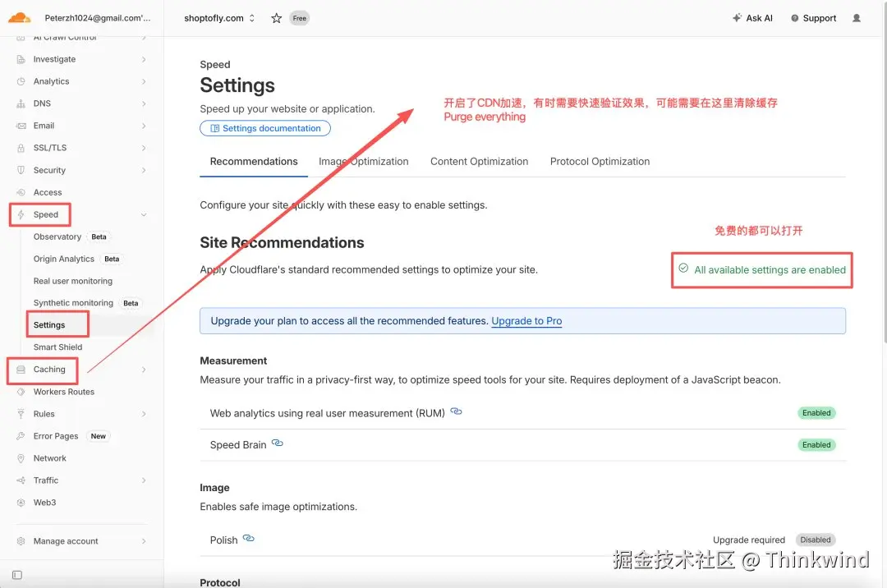887x588 pixels.
Task: Open Synthetic monitoring page
Action: coord(73,303)
